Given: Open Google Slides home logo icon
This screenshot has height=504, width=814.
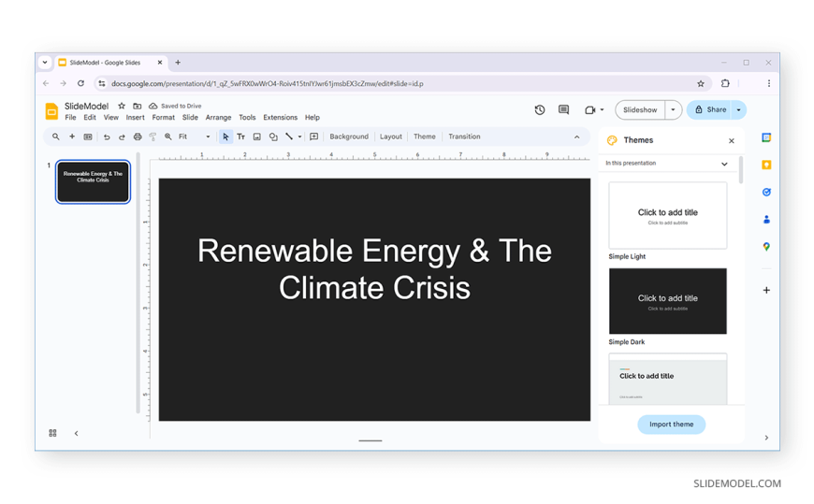Looking at the screenshot, I should (x=51, y=111).
